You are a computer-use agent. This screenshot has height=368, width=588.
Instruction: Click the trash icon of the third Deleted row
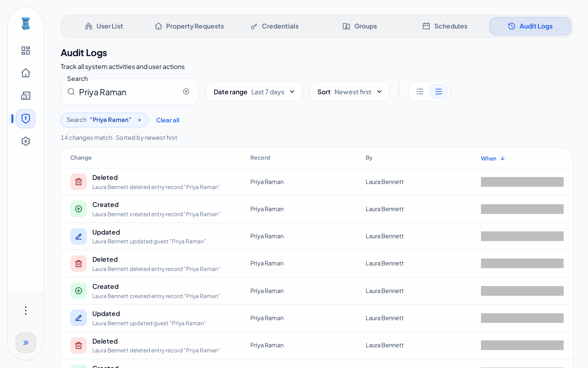pos(79,345)
